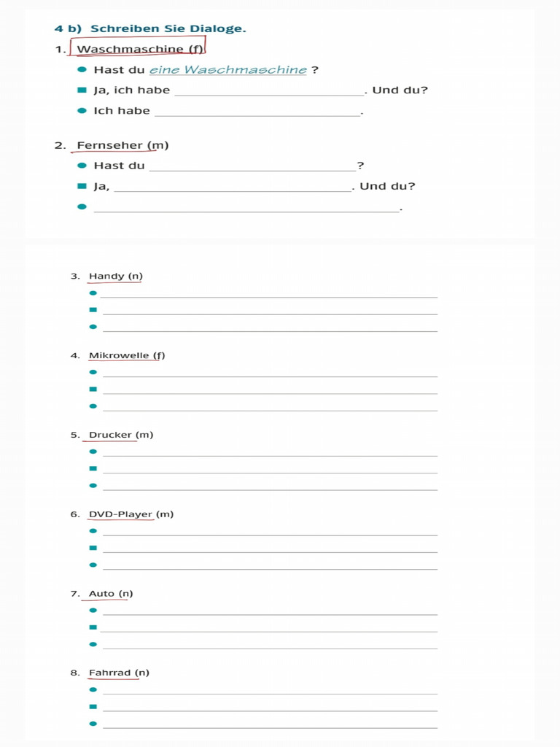This screenshot has width=560, height=747.
Task: Click the square bullet under Mikrowelle
Action: (x=93, y=390)
